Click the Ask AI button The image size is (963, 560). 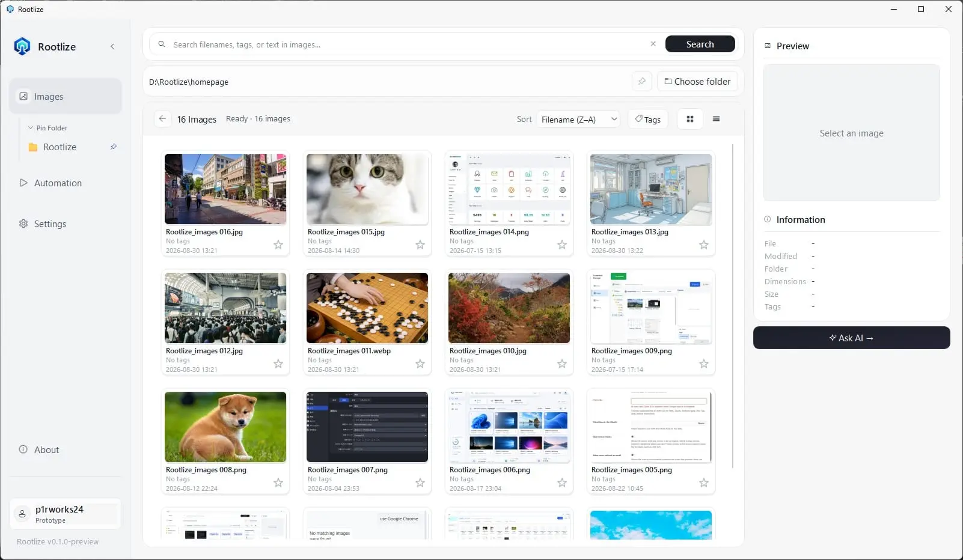(852, 338)
